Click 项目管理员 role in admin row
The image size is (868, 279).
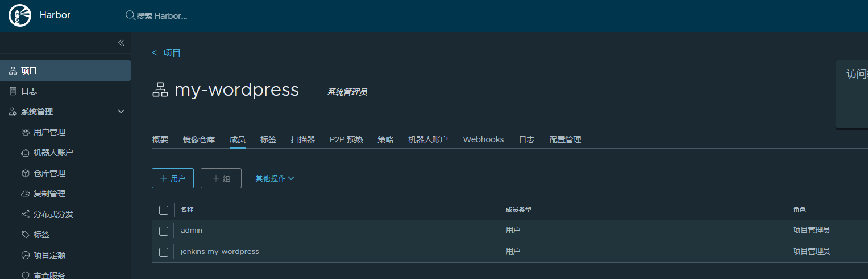811,231
